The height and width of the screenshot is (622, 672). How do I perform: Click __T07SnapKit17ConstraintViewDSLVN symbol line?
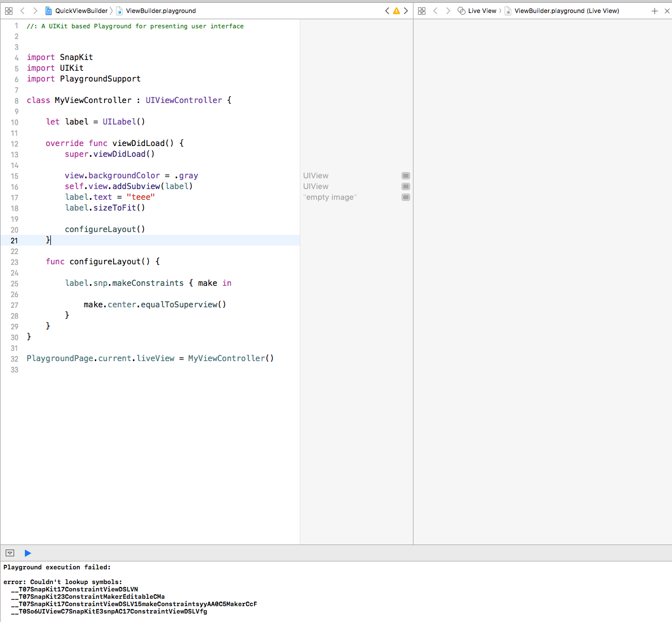pyautogui.click(x=75, y=589)
